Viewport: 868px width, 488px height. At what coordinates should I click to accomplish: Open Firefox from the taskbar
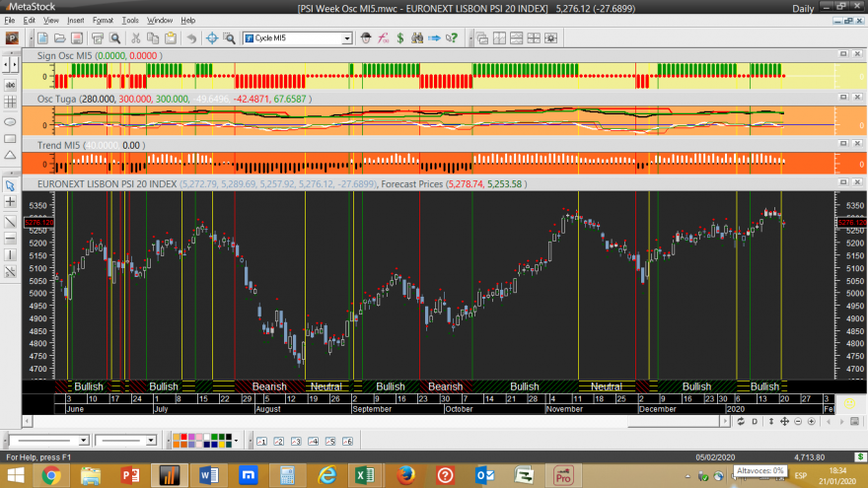pyautogui.click(x=405, y=475)
